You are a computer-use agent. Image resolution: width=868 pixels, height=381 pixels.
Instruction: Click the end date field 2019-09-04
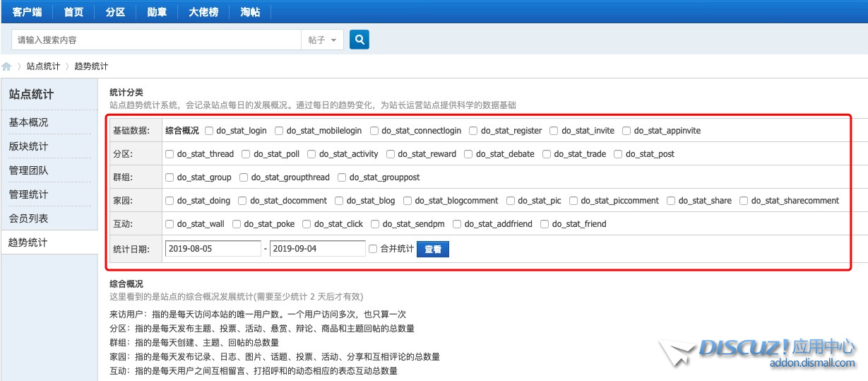pyautogui.click(x=317, y=249)
